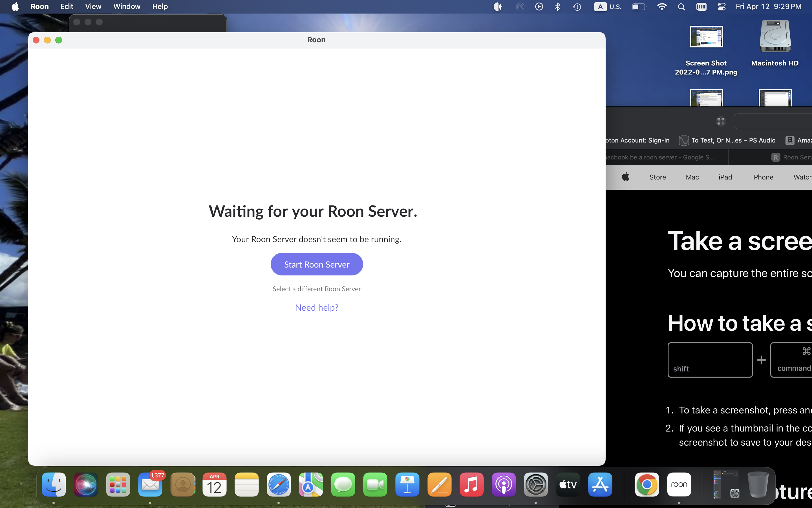Open Bluetooth status menu

[557, 7]
